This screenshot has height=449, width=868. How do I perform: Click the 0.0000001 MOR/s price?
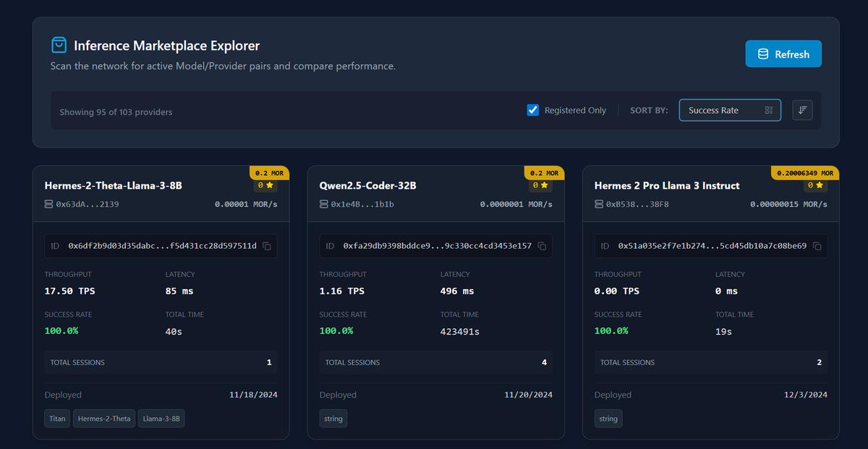click(516, 205)
